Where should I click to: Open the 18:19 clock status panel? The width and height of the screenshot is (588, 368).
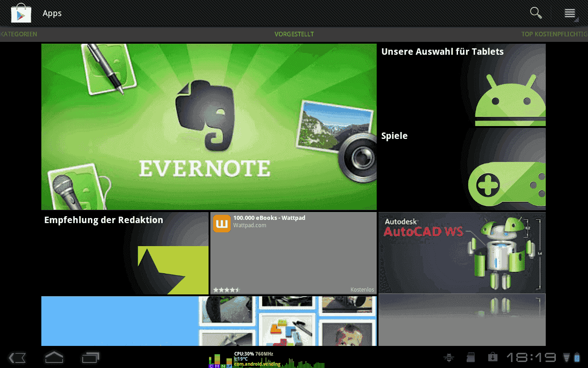pos(531,357)
